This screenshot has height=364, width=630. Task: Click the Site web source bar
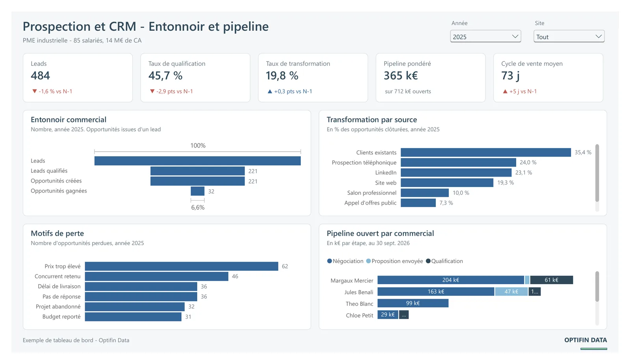447,183
